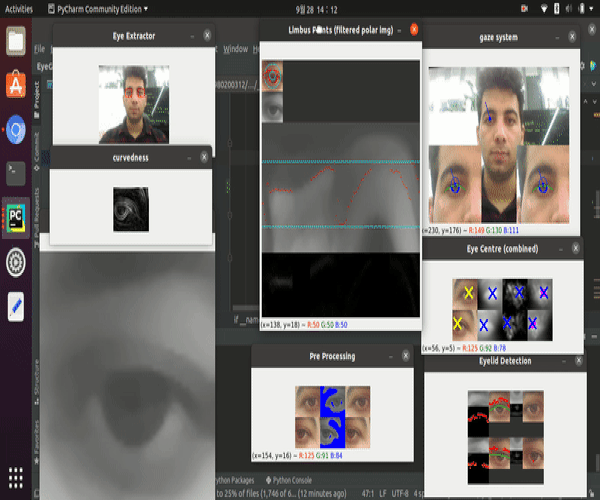
Task: Change LF line separator in status bar
Action: click(383, 493)
